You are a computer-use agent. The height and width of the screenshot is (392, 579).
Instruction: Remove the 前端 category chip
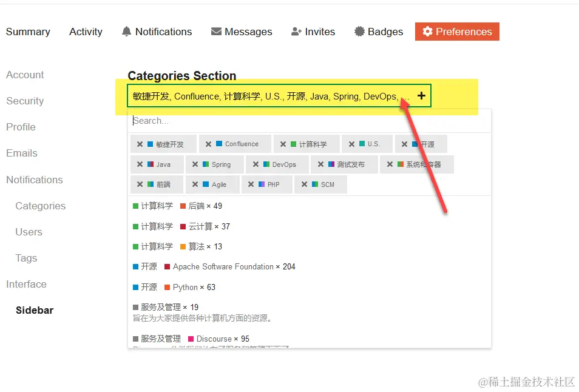(140, 184)
